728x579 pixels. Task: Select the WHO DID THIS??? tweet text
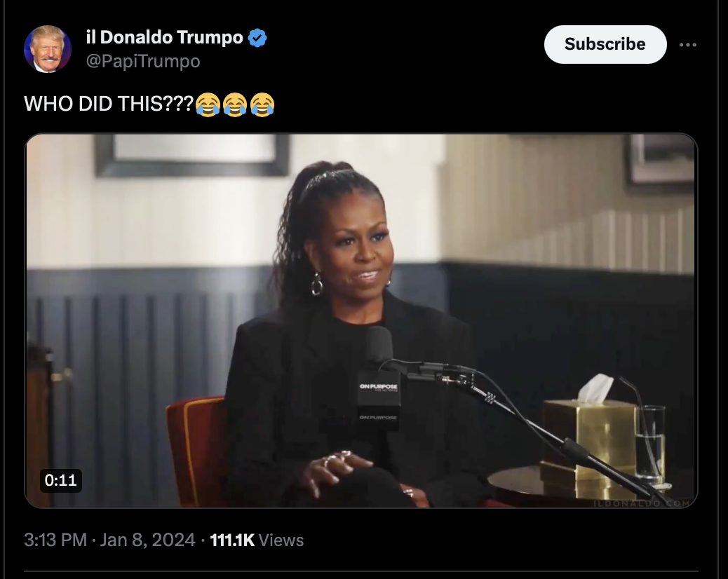tap(109, 104)
